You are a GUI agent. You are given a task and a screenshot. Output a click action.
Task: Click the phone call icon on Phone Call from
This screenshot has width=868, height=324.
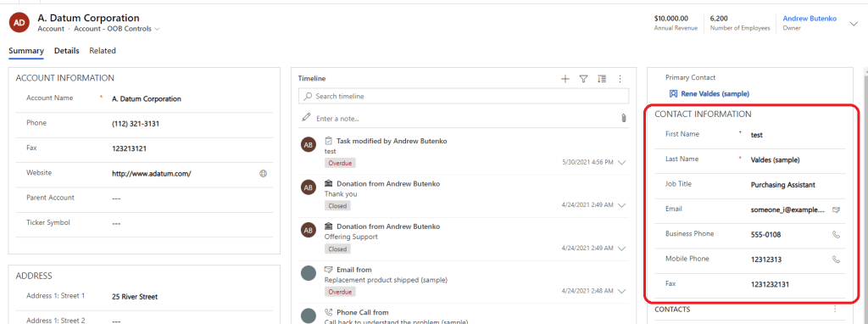[329, 312]
